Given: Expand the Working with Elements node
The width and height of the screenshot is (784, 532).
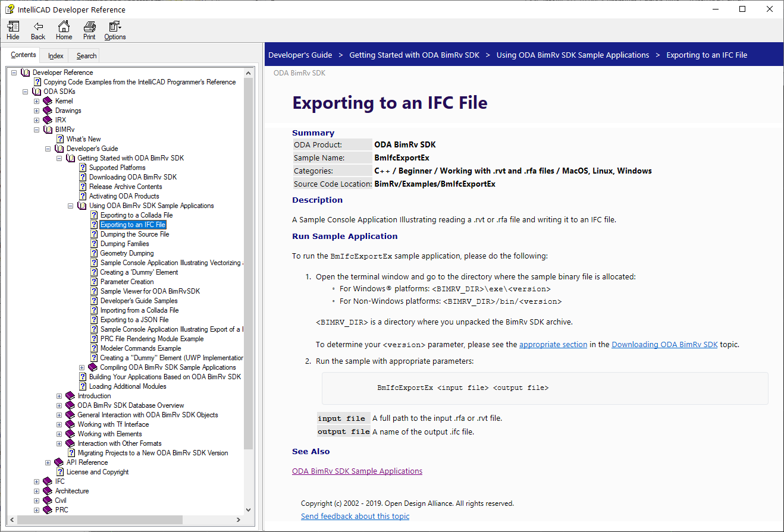Looking at the screenshot, I should (x=59, y=434).
